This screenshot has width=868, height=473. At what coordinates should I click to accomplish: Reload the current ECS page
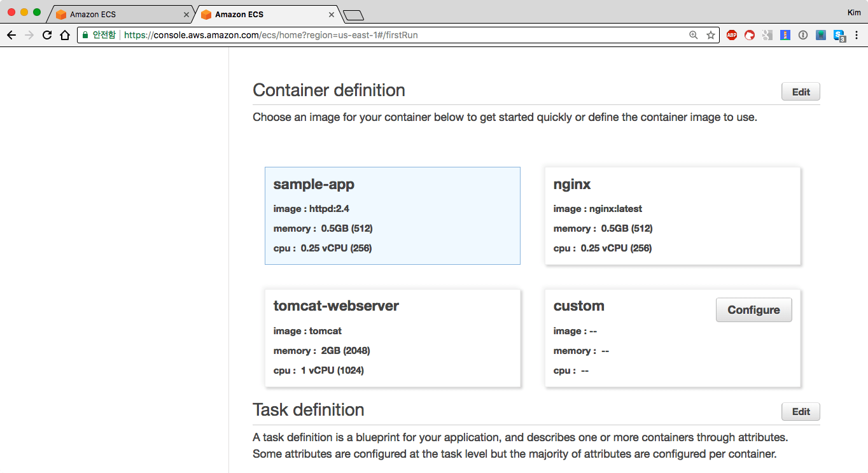[x=46, y=35]
